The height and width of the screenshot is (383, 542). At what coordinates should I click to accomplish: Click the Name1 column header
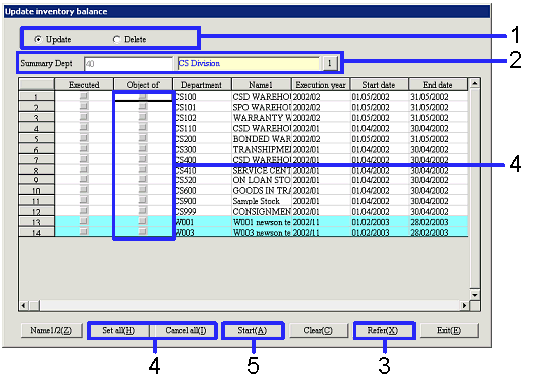(x=261, y=84)
